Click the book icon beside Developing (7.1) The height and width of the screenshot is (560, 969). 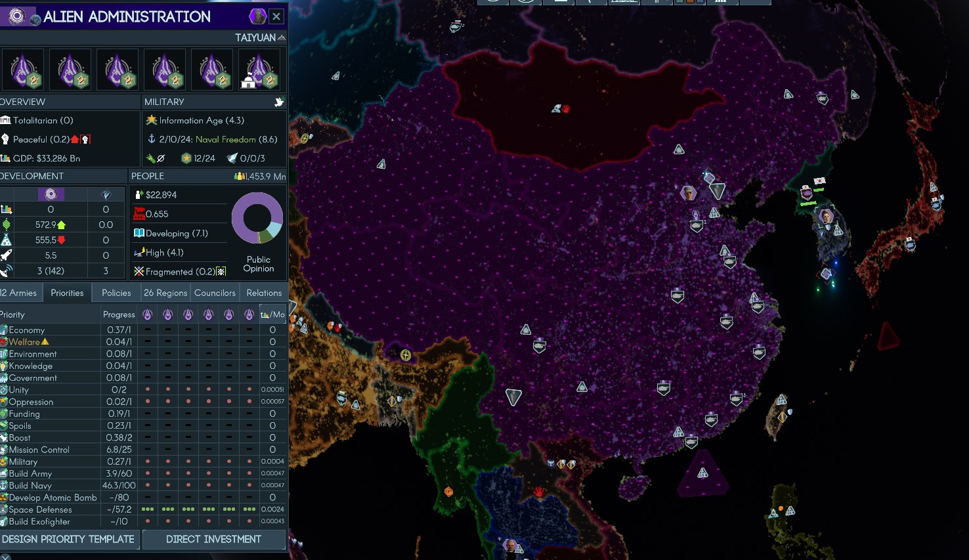coord(139,233)
